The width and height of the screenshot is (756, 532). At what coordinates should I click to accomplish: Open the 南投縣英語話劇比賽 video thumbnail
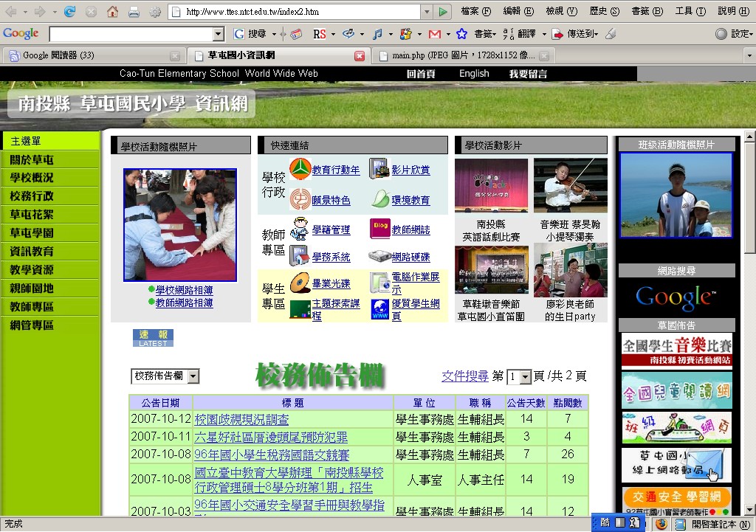491,185
